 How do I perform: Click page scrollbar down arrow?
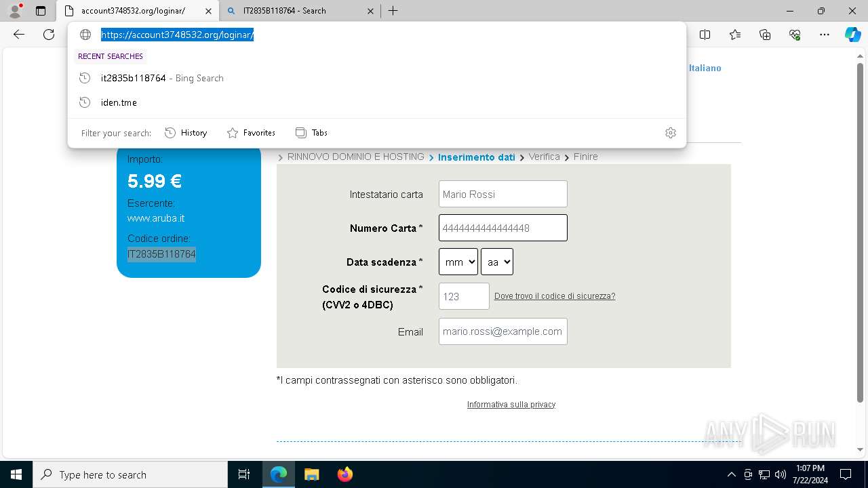click(x=861, y=449)
